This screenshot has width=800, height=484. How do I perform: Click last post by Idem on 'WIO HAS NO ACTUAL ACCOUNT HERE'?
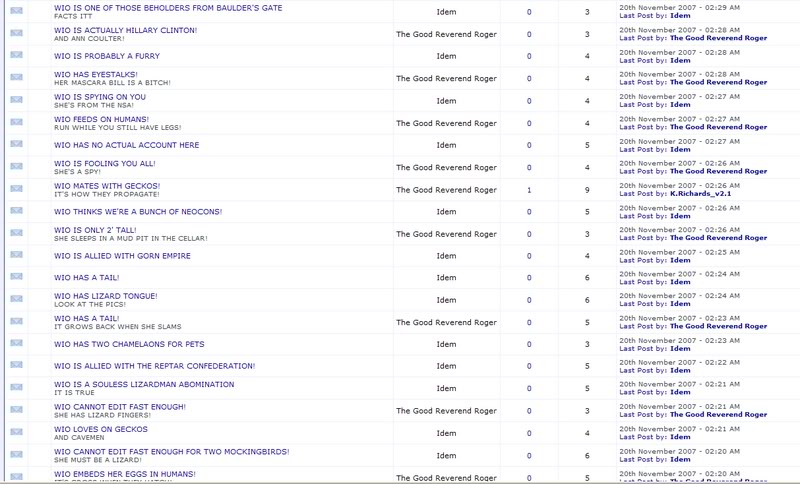click(680, 149)
